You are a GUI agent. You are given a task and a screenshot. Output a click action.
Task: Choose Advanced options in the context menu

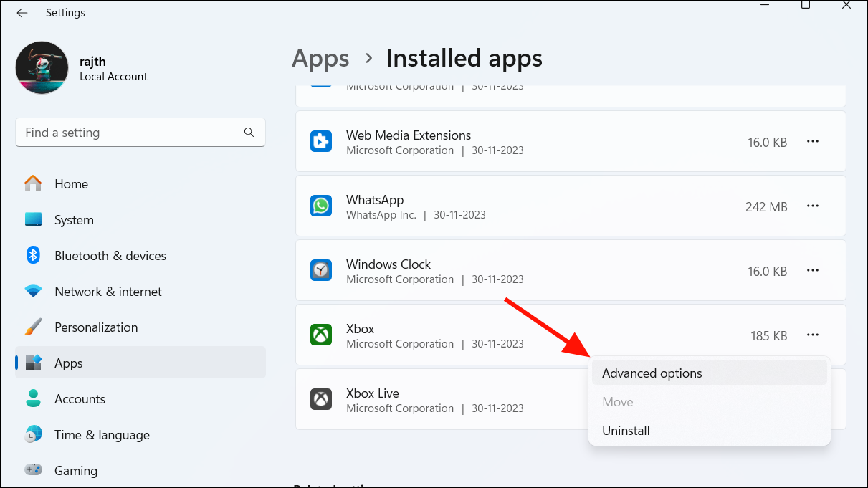tap(709, 373)
